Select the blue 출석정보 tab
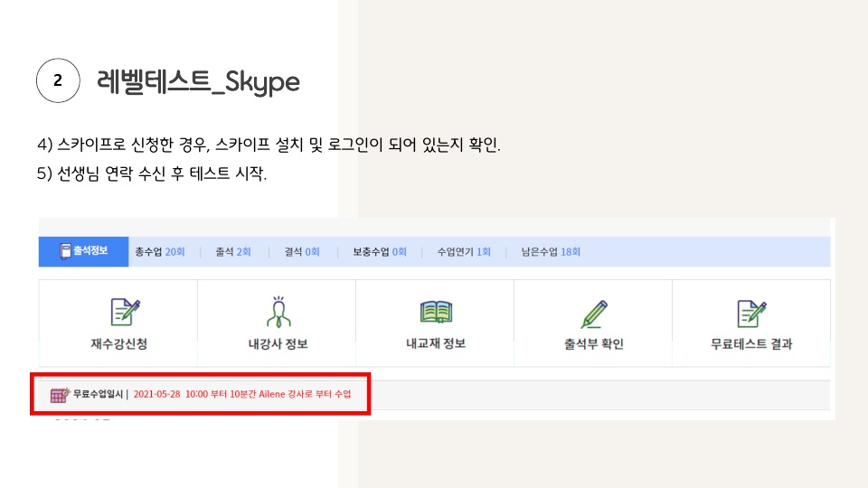Image resolution: width=868 pixels, height=488 pixels. pos(84,251)
